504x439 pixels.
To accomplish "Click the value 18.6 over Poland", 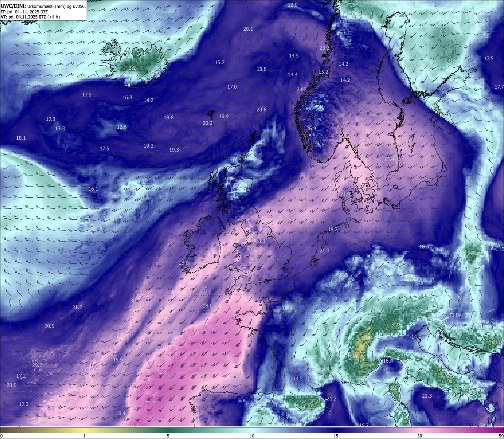I will pos(424,246).
